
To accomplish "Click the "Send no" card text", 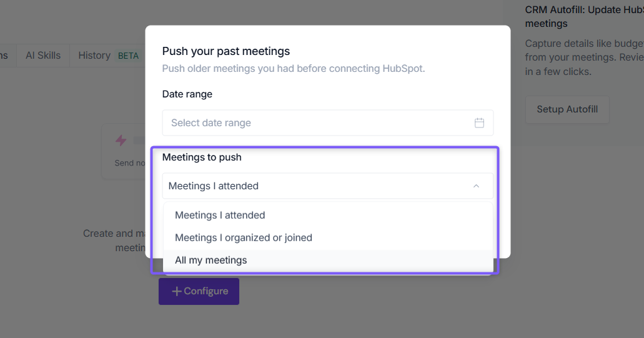I will [130, 163].
